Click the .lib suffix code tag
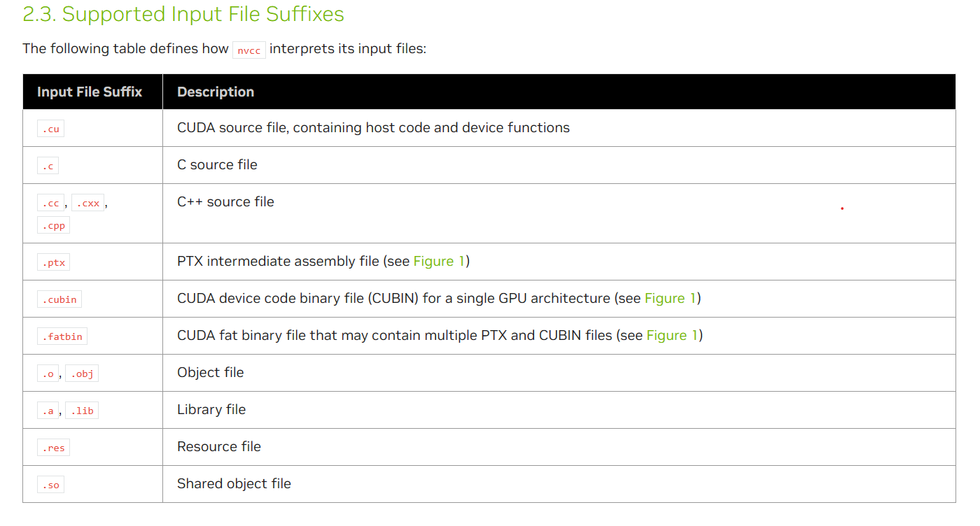Viewport: 980px width, 526px height. coord(82,411)
